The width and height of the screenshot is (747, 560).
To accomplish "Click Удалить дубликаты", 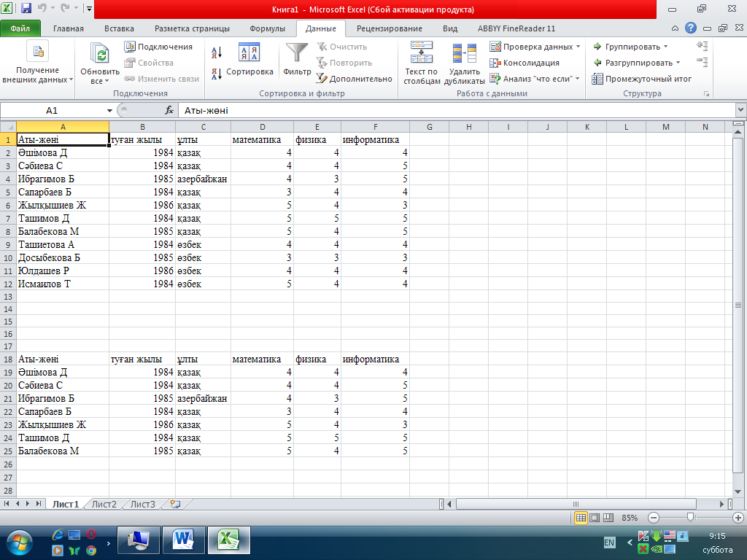I will click(x=465, y=63).
